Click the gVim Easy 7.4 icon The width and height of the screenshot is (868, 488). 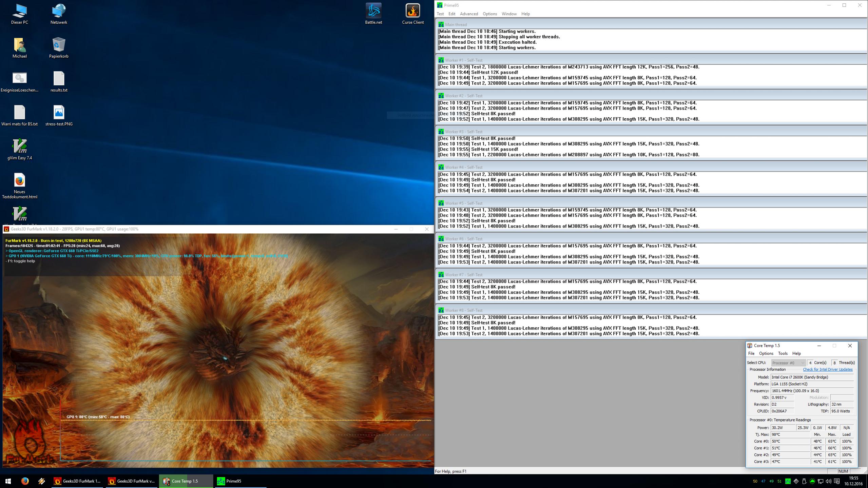click(19, 146)
